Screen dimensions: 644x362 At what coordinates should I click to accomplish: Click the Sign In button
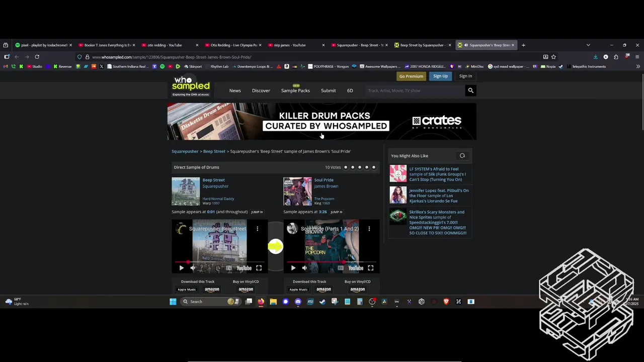pos(465,76)
